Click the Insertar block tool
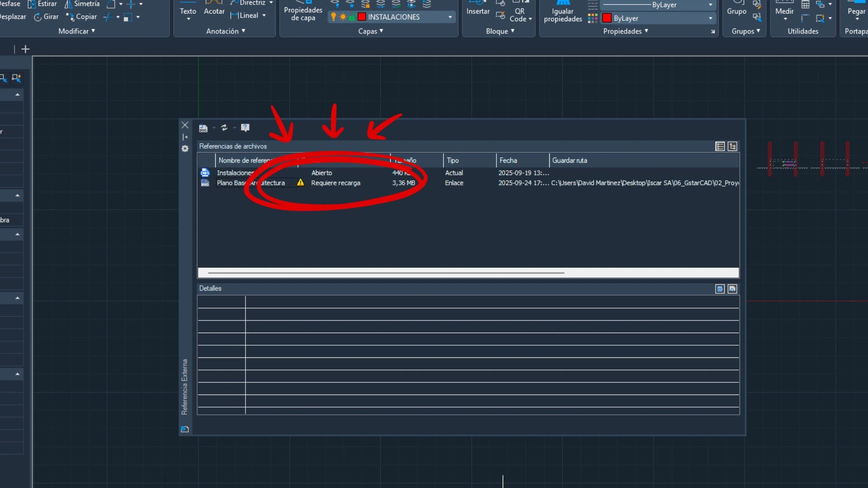 click(x=478, y=8)
